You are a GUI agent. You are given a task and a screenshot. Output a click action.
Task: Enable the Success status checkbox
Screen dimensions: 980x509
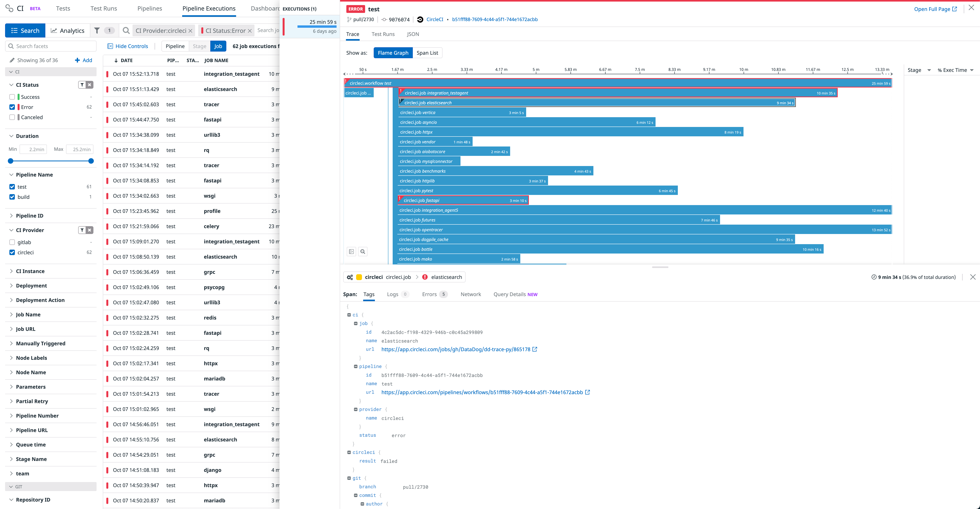12,96
